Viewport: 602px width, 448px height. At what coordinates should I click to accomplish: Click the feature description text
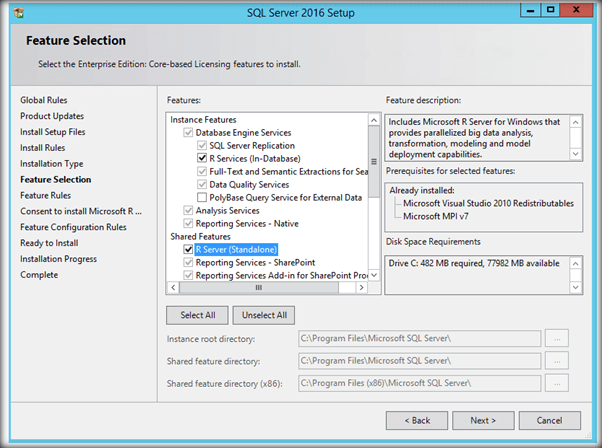coord(474,138)
